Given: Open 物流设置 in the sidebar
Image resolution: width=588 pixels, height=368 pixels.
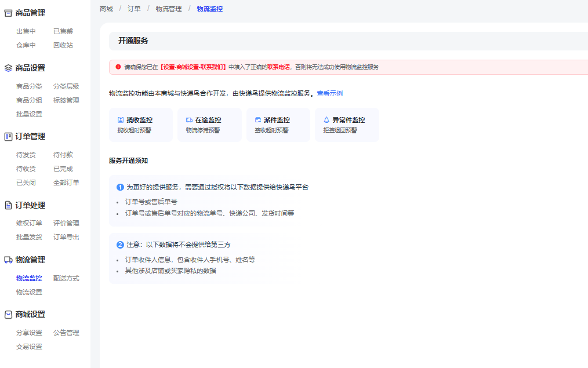Looking at the screenshot, I should (29, 292).
